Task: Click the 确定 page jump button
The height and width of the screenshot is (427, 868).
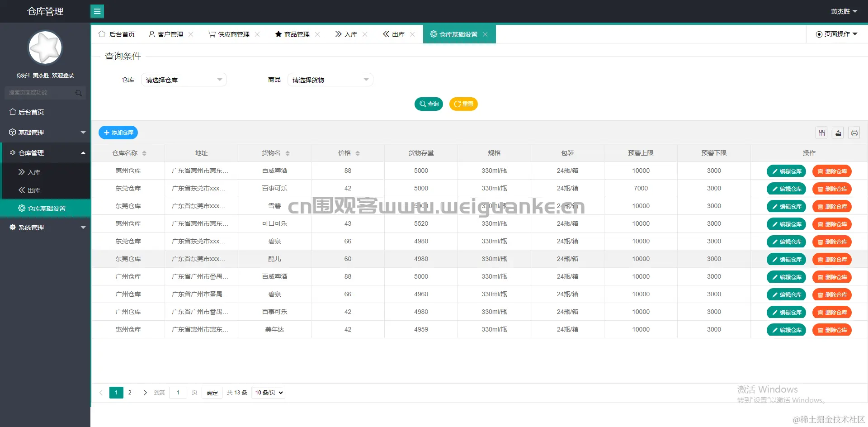Action: 212,393
